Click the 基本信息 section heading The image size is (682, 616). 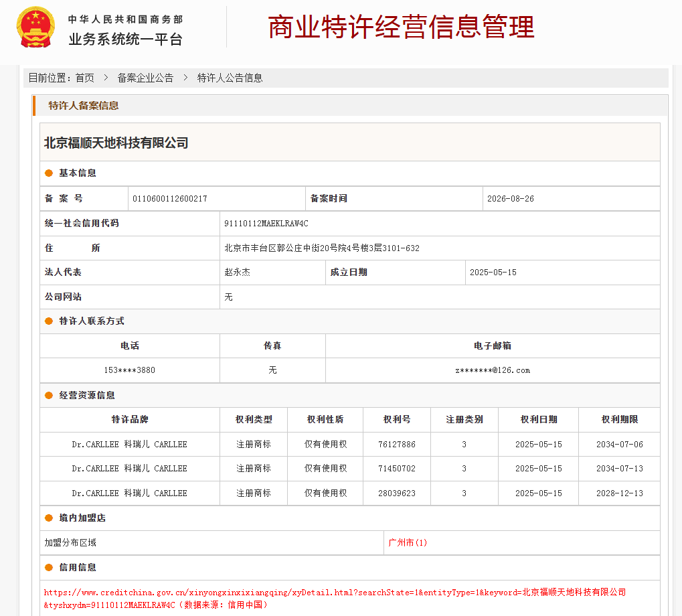coord(78,173)
